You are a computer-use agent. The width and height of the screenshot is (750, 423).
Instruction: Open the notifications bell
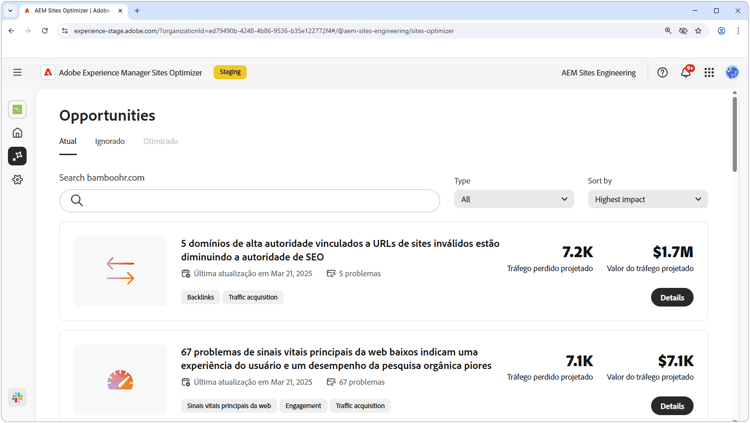coord(686,72)
